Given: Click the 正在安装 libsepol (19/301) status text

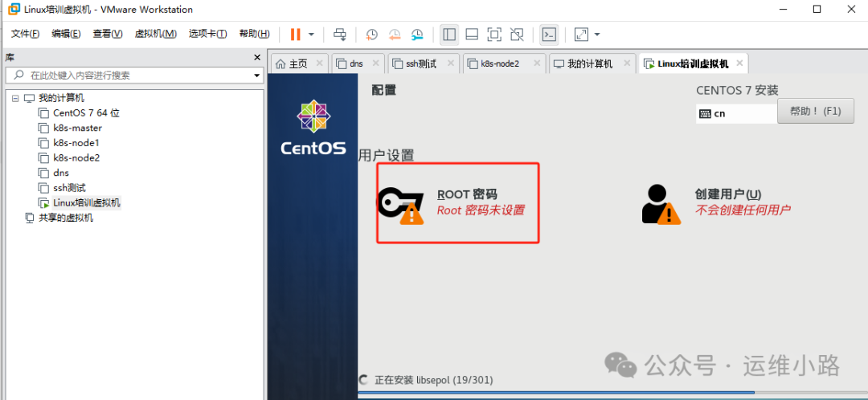Looking at the screenshot, I should (x=433, y=380).
